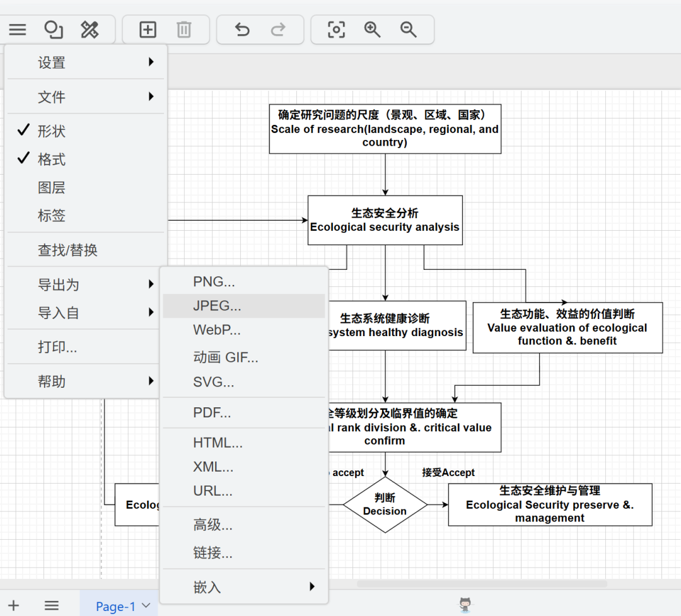The image size is (681, 616).
Task: Add a new shape with the plus icon
Action: coord(147,29)
